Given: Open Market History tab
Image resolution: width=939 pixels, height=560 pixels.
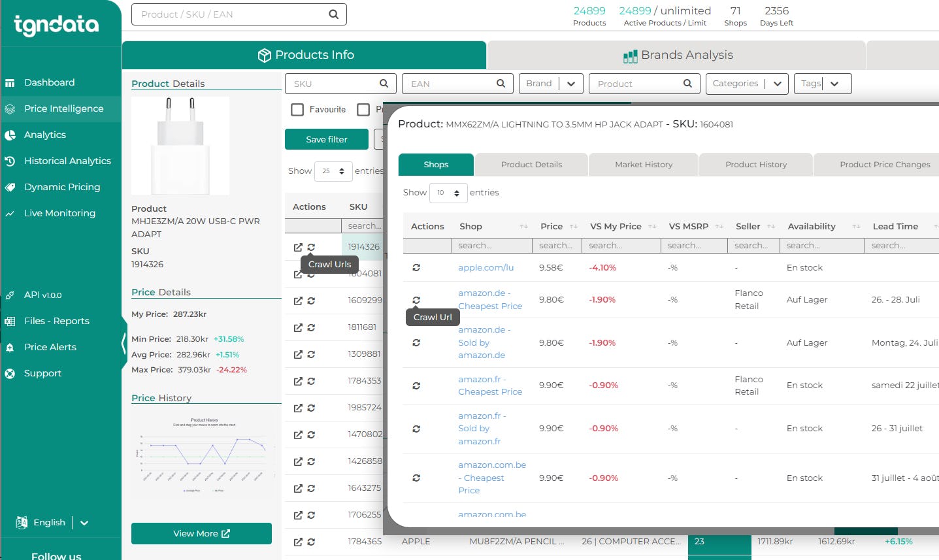Looking at the screenshot, I should pos(644,165).
